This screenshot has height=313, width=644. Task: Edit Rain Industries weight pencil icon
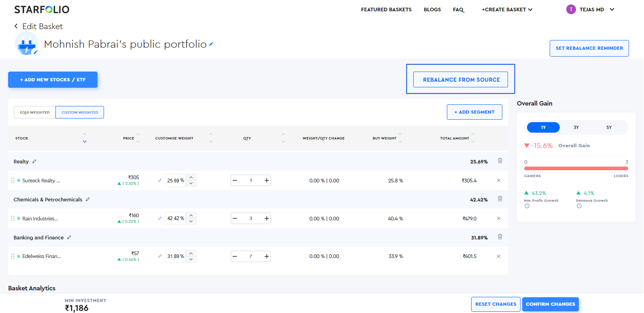pos(160,218)
